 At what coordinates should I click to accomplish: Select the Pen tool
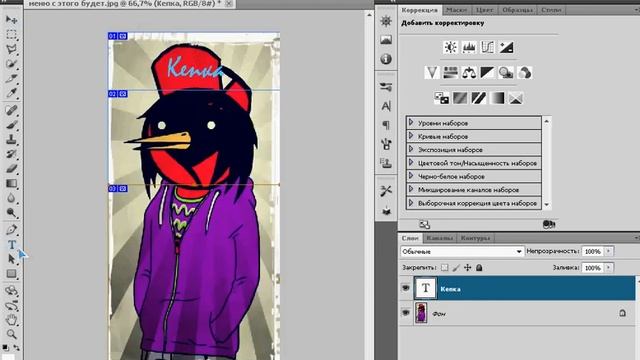[x=11, y=229]
